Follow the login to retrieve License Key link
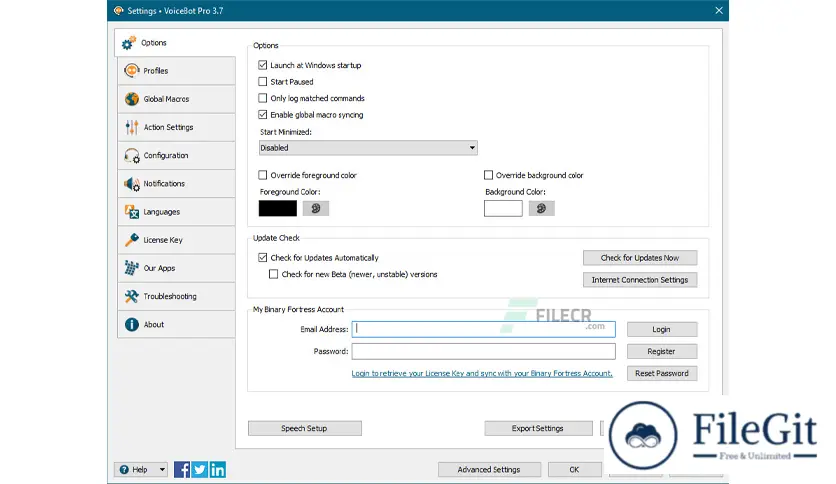The image size is (836, 484). point(482,373)
